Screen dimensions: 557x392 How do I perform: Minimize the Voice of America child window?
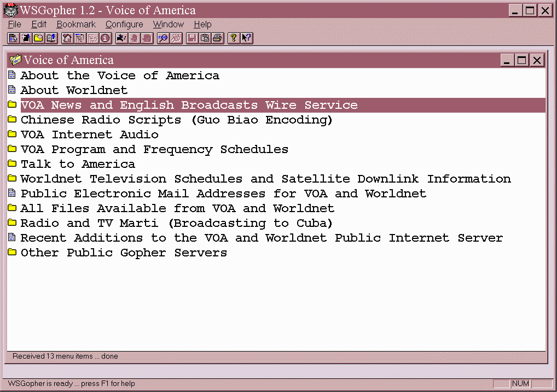[507, 60]
